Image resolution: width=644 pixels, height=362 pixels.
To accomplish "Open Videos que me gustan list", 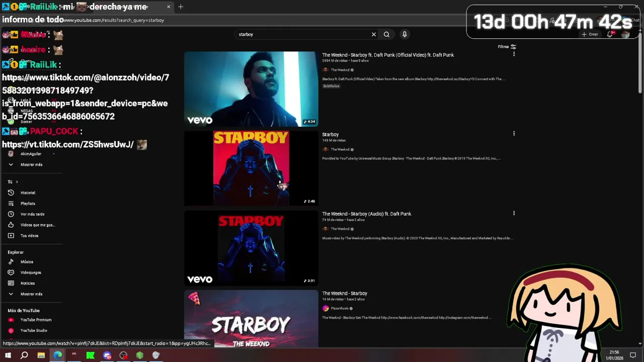I will (x=38, y=225).
